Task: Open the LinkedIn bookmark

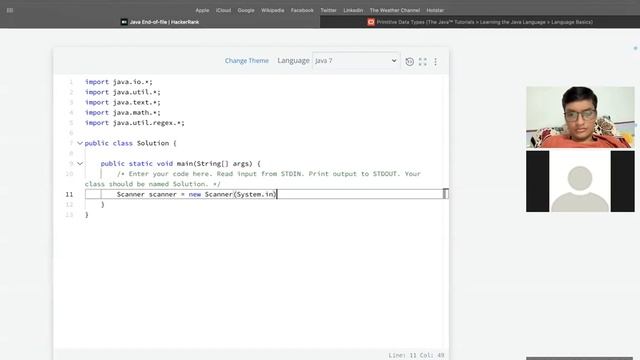Action: (353, 10)
